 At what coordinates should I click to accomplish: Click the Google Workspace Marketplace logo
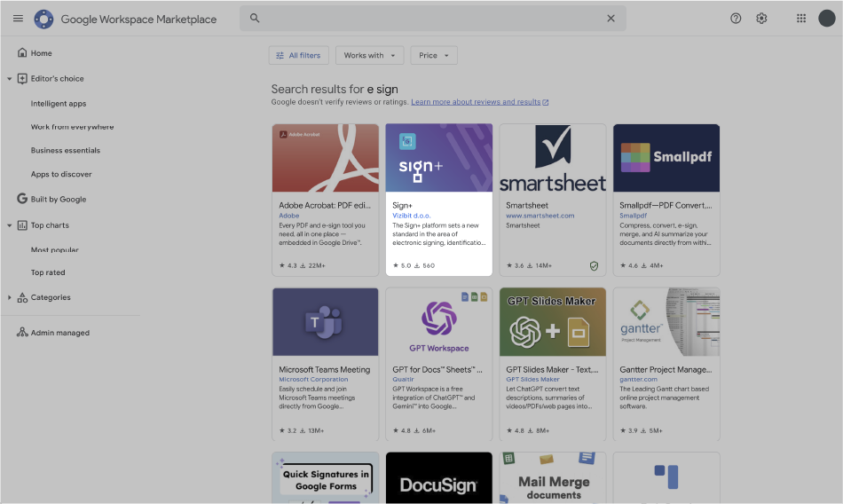pyautogui.click(x=43, y=19)
